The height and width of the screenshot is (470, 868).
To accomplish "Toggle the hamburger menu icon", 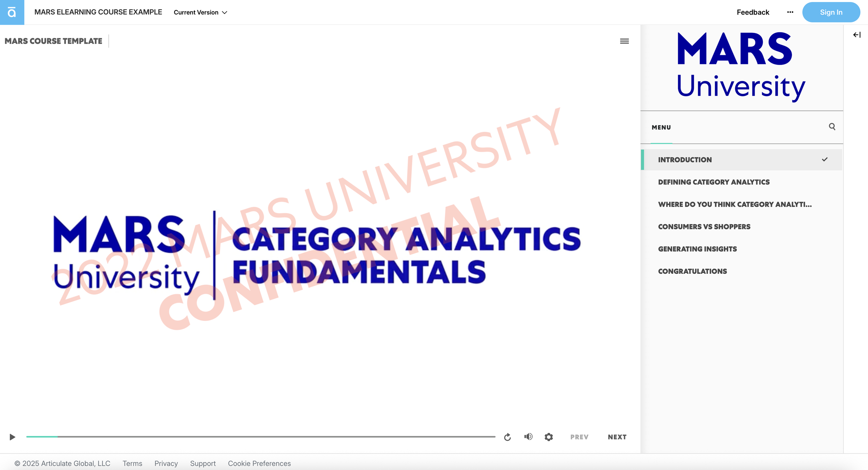I will [x=624, y=41].
